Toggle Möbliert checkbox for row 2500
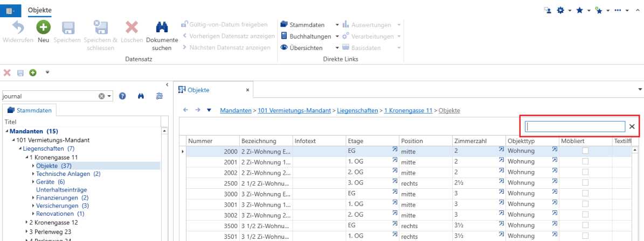This screenshot has height=241, width=644. tap(585, 182)
